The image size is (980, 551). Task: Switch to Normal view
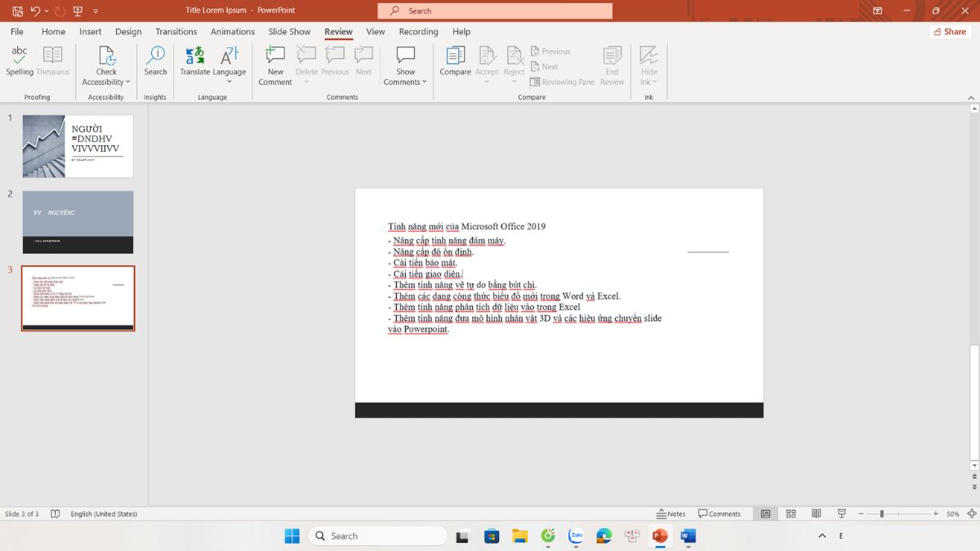pos(765,513)
